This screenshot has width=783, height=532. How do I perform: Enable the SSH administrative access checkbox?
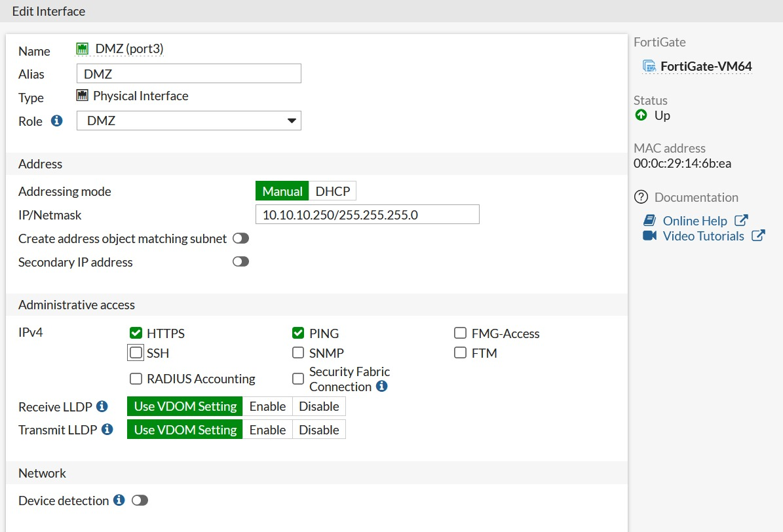point(136,352)
